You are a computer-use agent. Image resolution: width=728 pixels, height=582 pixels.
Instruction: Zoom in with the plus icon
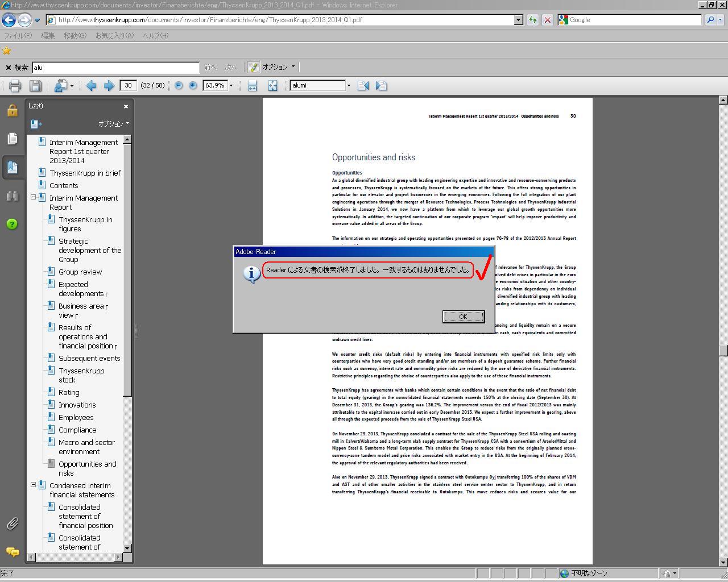[193, 85]
